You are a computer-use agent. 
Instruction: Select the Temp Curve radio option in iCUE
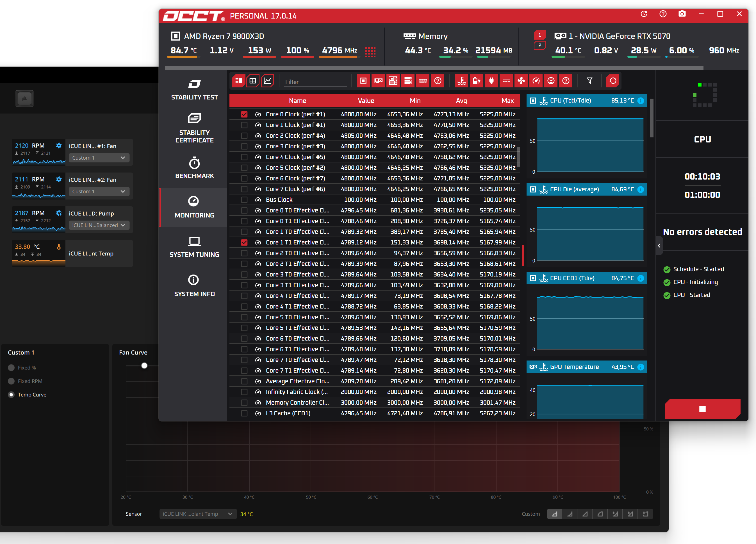pos(11,395)
